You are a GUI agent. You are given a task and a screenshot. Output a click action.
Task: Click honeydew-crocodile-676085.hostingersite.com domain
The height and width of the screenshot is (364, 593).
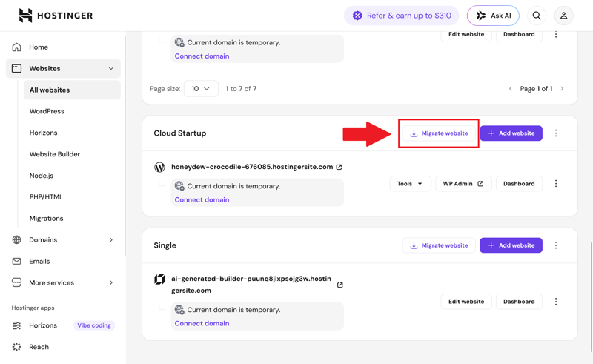point(252,167)
